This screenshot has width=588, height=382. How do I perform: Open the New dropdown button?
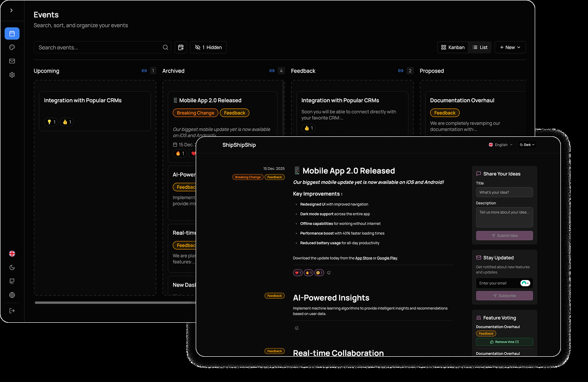[x=510, y=47]
